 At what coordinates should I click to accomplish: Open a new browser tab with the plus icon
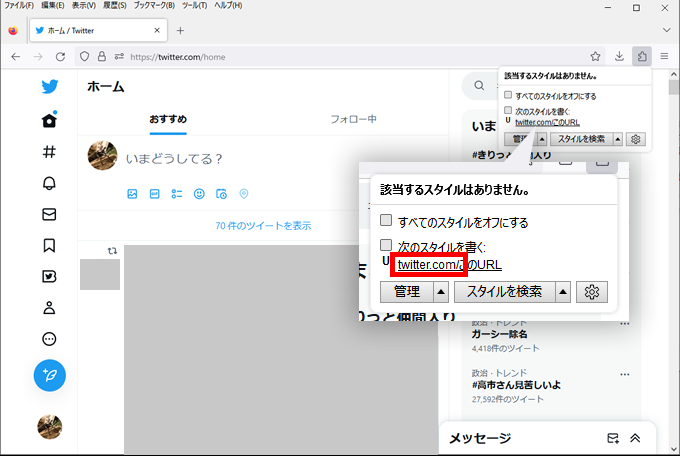point(180,31)
